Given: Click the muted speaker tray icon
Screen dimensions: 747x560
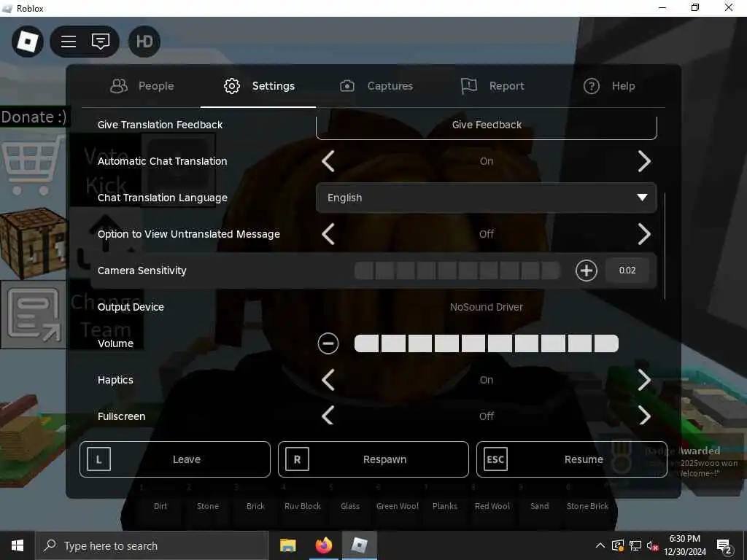Looking at the screenshot, I should [652, 545].
